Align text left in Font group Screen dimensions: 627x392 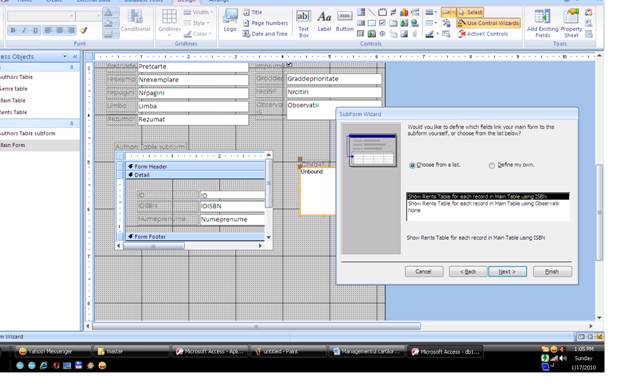tap(48, 30)
